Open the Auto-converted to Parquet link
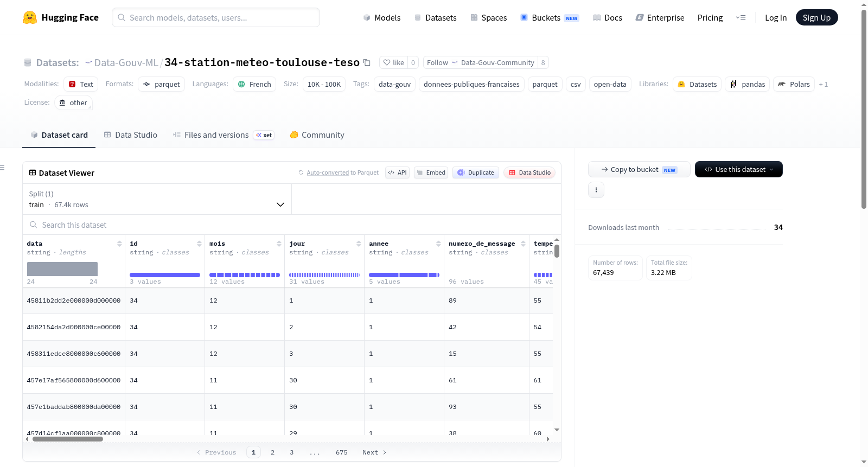The width and height of the screenshot is (868, 467). point(328,172)
